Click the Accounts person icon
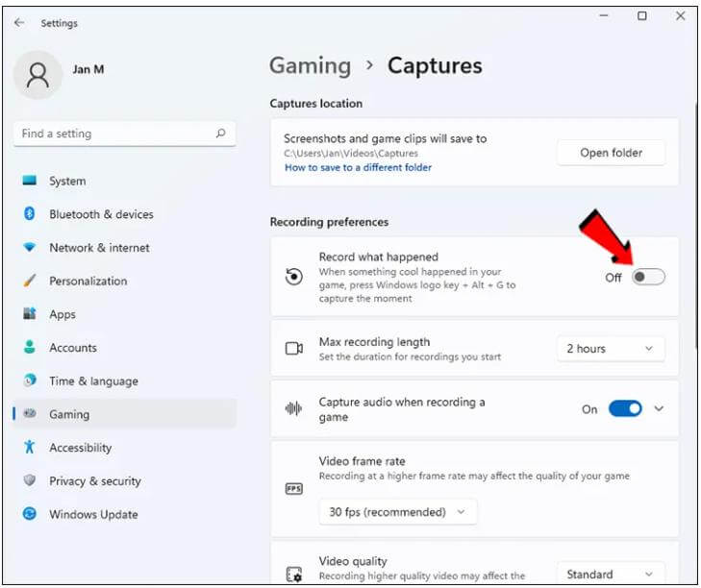Viewport: 701px width, 588px height. pyautogui.click(x=30, y=347)
